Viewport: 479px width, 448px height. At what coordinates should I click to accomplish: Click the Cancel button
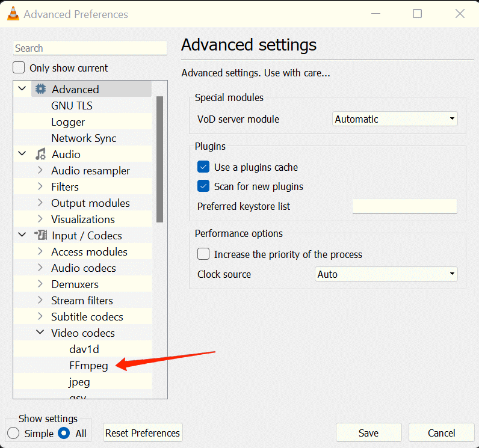tap(442, 432)
